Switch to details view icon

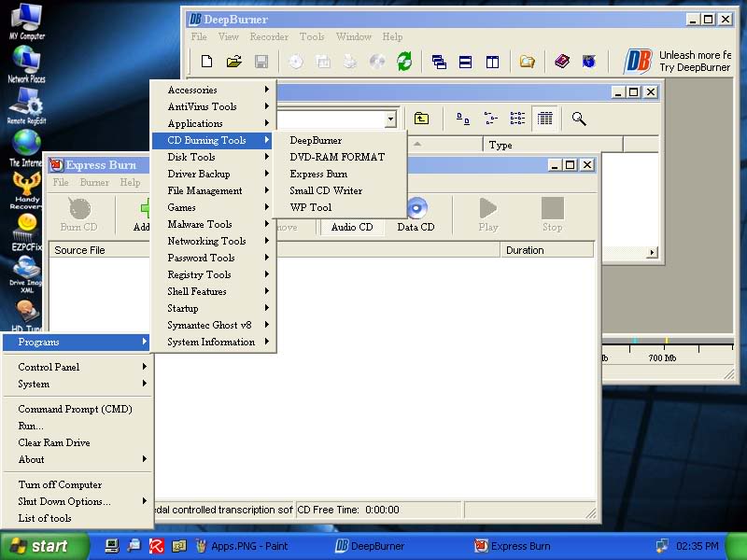[x=545, y=119]
